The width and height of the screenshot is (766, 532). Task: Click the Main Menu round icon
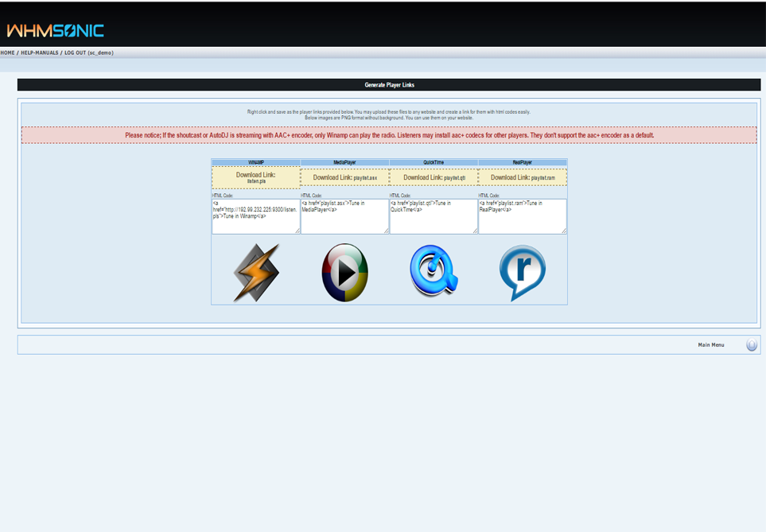tap(752, 345)
